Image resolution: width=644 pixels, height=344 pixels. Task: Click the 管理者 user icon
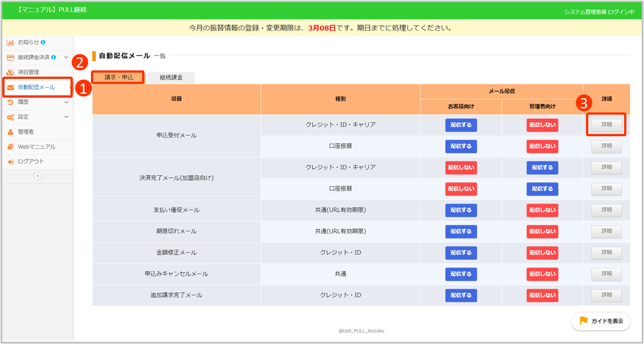[10, 132]
